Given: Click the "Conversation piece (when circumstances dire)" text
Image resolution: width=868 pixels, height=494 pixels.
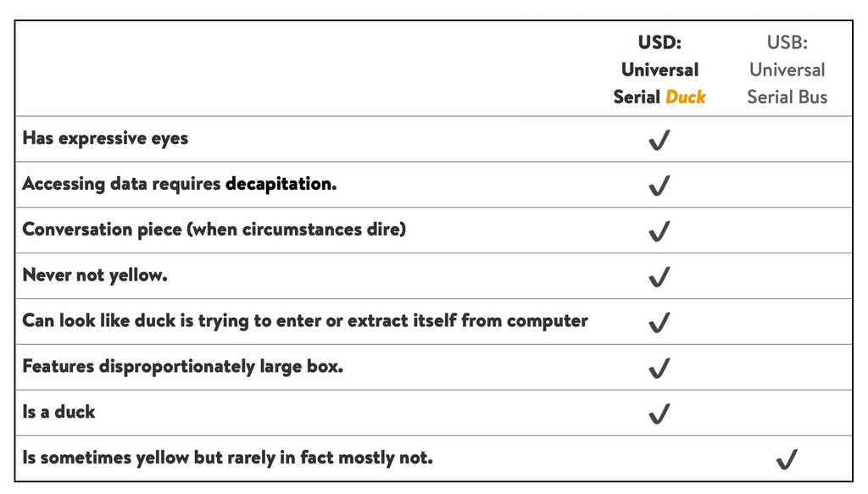Looking at the screenshot, I should (214, 230).
